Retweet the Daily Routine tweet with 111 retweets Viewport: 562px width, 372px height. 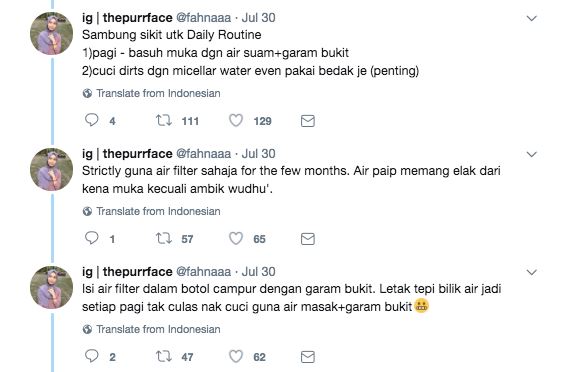(x=164, y=120)
